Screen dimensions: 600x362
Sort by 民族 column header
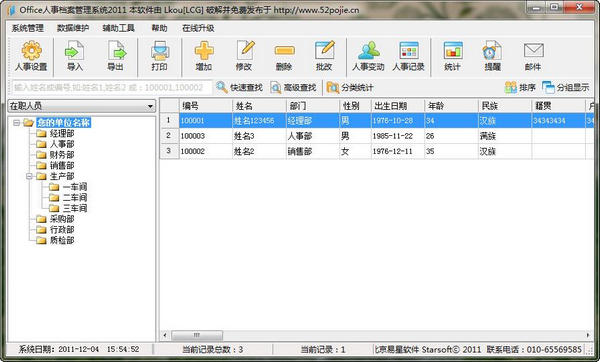coord(505,106)
